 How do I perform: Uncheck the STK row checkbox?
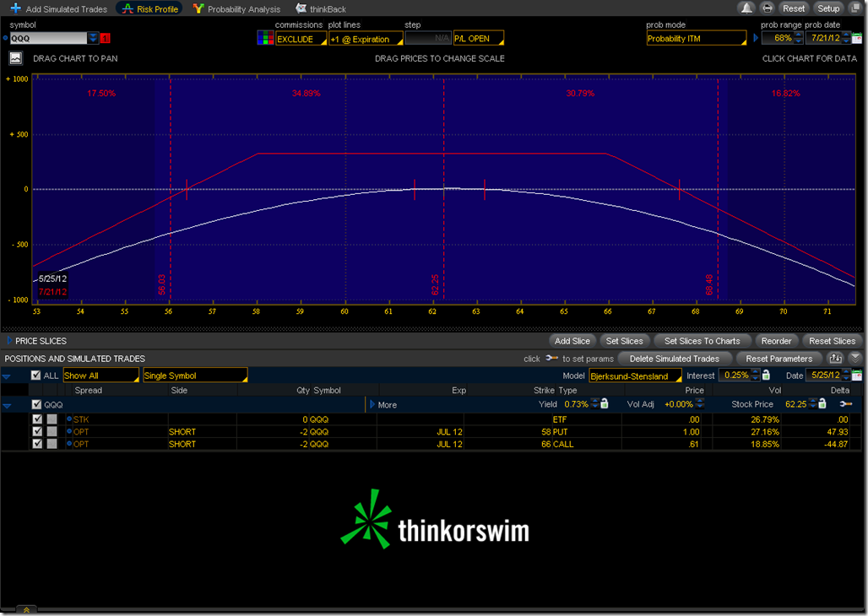(x=37, y=419)
